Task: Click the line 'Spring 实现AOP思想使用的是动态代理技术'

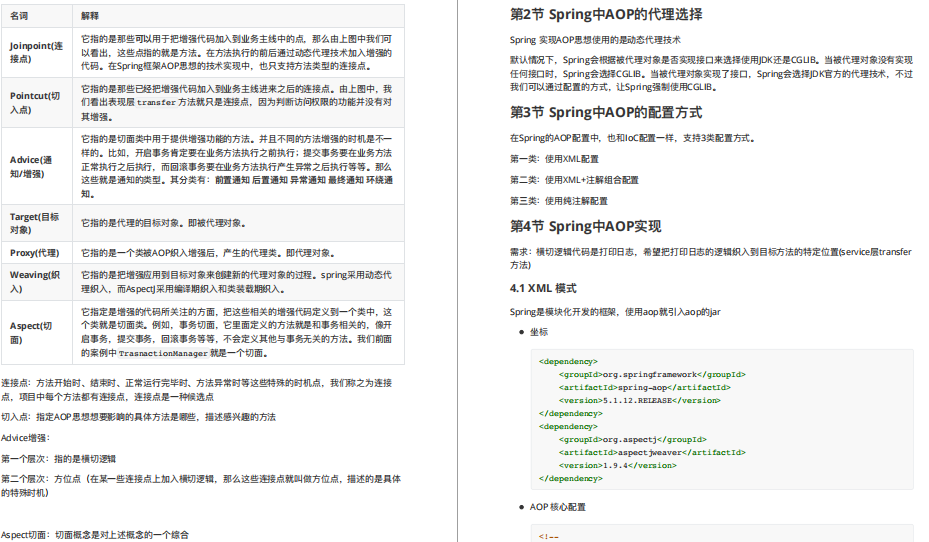Action: 595,40
